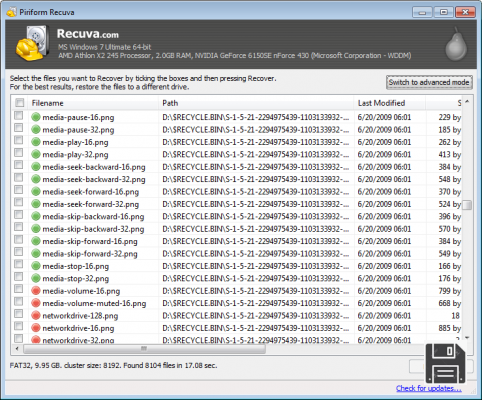The height and width of the screenshot is (400, 482).
Task: Click the horizontal scrollbar thumb
Action: pyautogui.click(x=144, y=349)
